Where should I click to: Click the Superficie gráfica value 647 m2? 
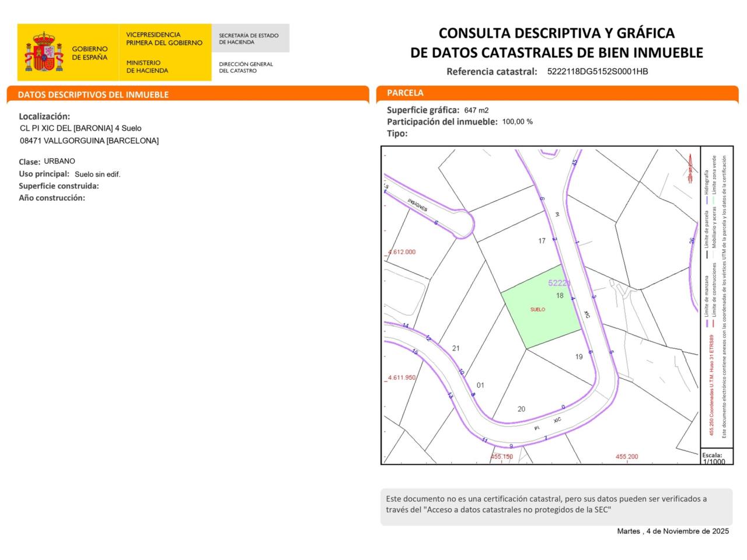[x=476, y=110]
